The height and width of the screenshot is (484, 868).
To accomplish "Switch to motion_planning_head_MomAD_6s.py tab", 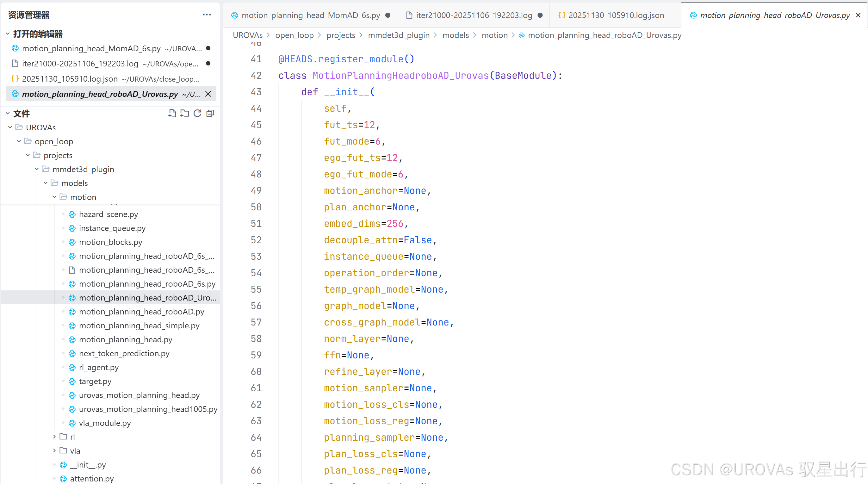I will 310,15.
